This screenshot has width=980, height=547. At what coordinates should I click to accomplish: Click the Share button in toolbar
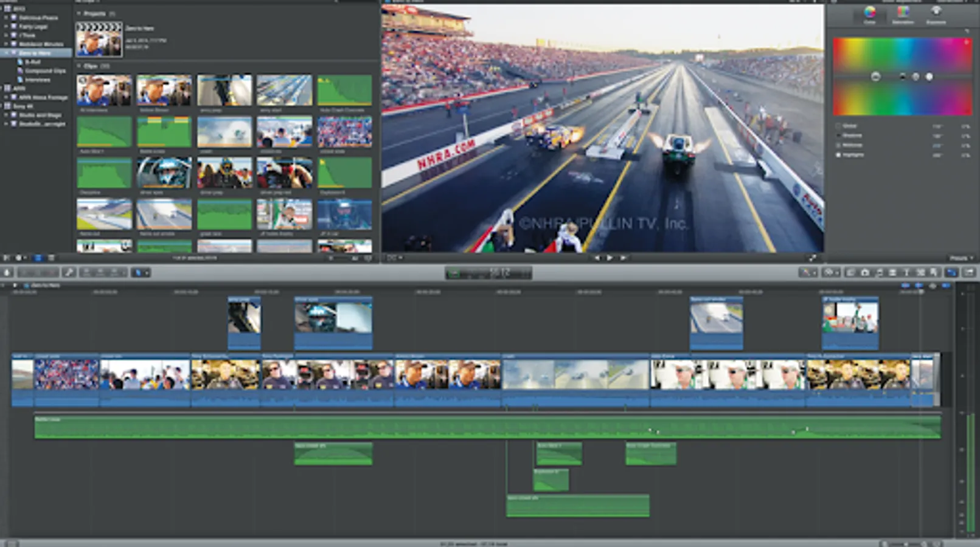click(969, 273)
